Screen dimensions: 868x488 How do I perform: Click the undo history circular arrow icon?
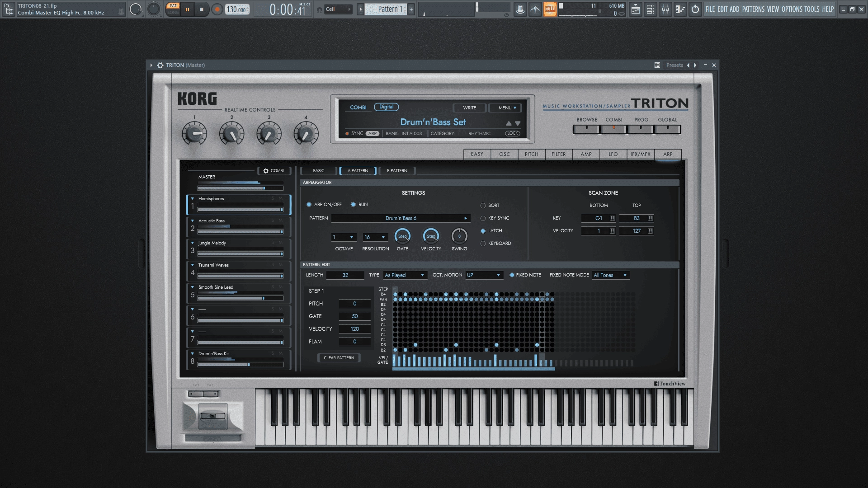pos(695,9)
